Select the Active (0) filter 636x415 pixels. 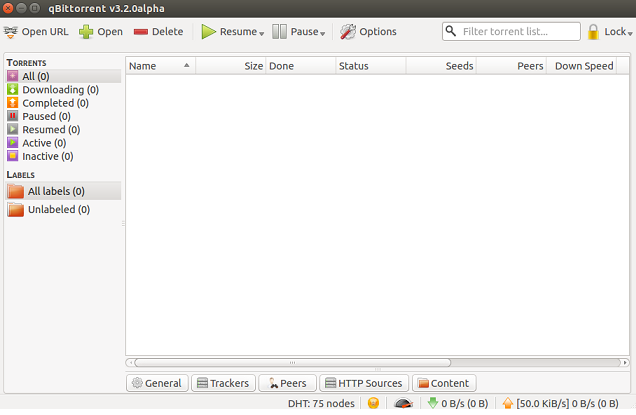[x=63, y=143]
